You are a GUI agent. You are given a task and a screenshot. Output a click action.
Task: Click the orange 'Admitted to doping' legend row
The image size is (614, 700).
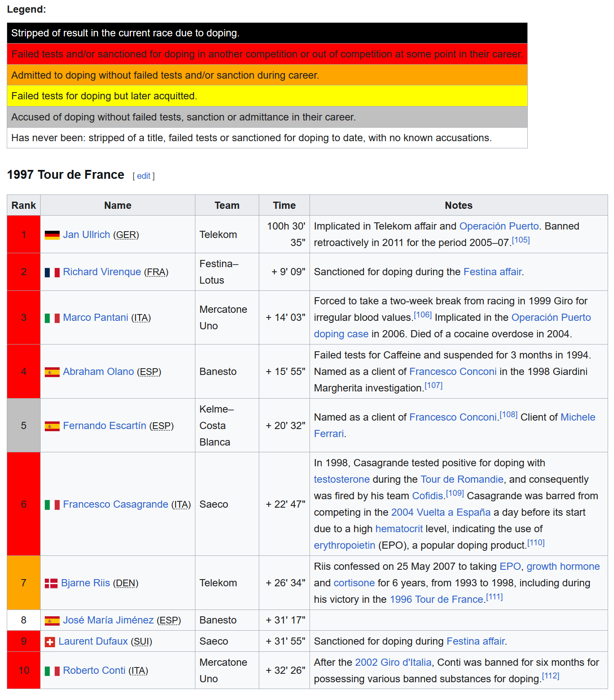point(267,75)
